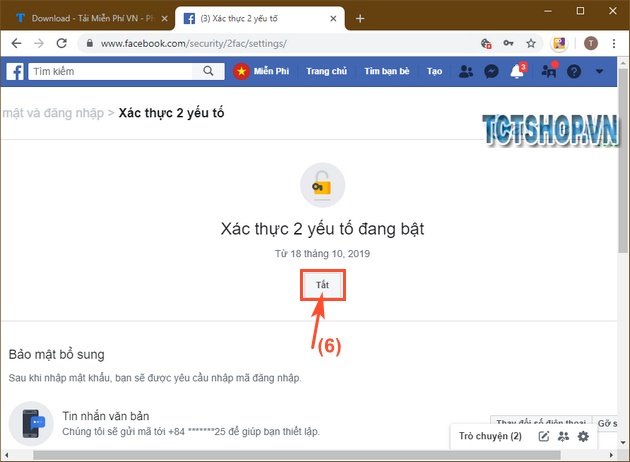Click the Xác thực 2 yếu tố đang bật heading
Image resolution: width=630 pixels, height=462 pixels.
322,229
